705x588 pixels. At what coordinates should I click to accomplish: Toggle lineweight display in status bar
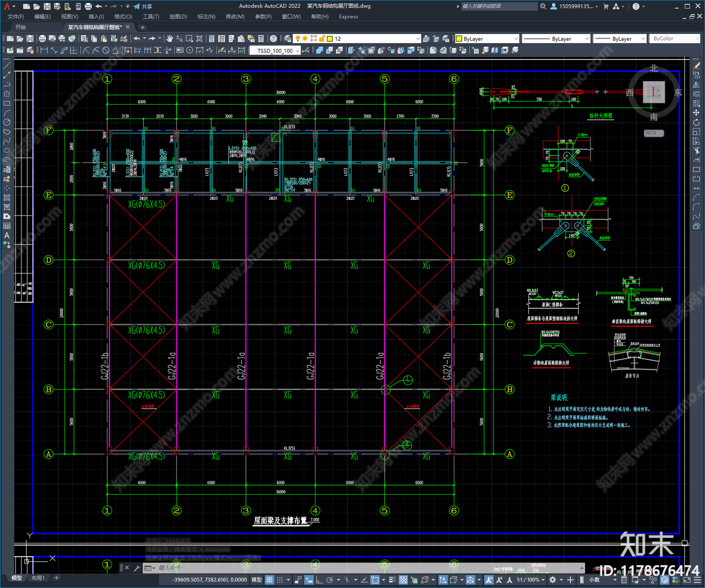pos(392,580)
